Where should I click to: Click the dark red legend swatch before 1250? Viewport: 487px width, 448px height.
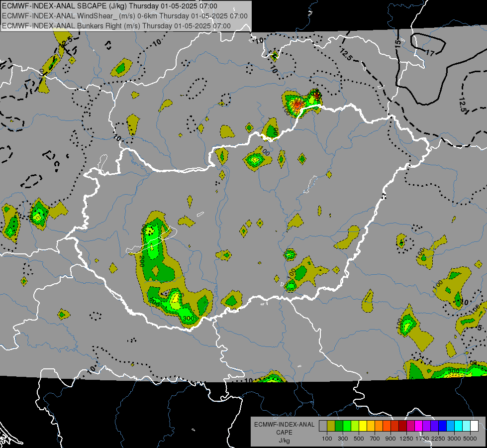click(403, 426)
